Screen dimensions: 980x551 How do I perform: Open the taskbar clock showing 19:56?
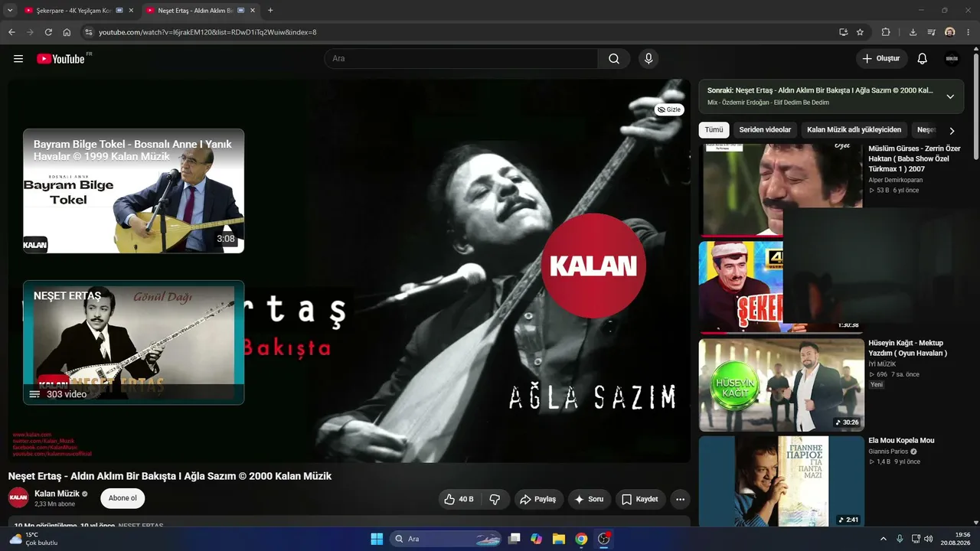[956, 539]
